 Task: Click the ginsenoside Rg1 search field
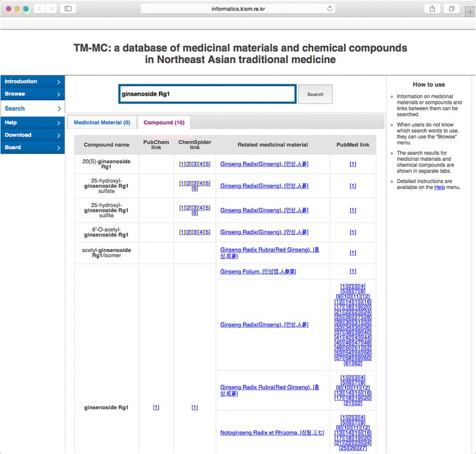coord(207,94)
